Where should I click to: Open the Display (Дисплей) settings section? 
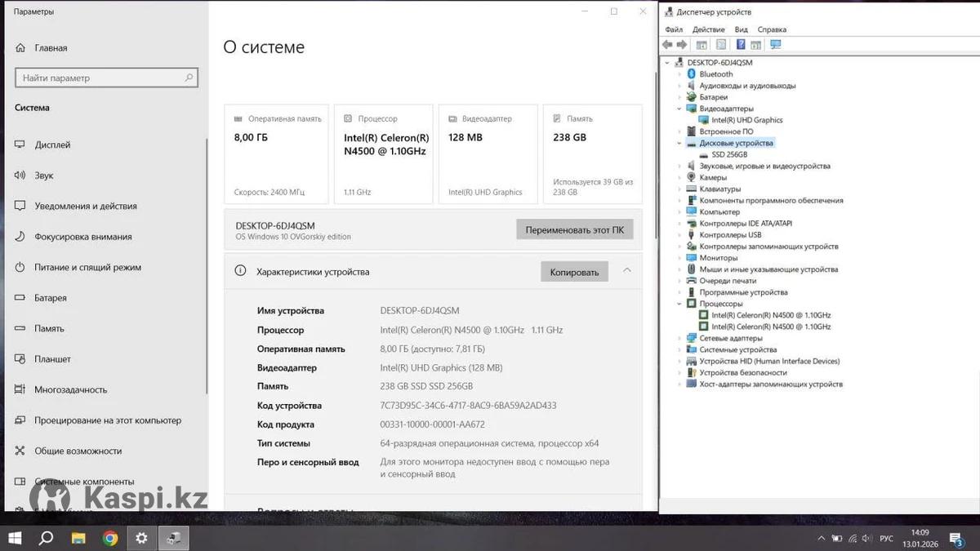click(52, 144)
